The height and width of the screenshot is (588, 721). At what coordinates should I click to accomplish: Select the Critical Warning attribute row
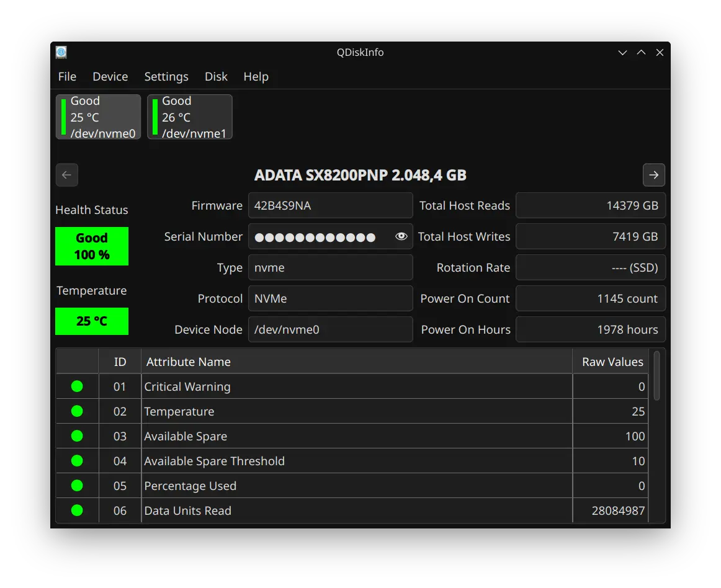[352, 386]
